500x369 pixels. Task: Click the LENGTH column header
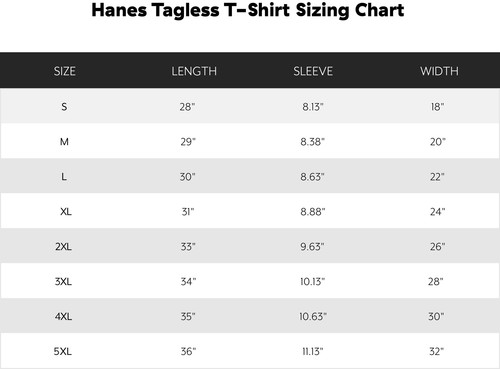[x=194, y=71]
